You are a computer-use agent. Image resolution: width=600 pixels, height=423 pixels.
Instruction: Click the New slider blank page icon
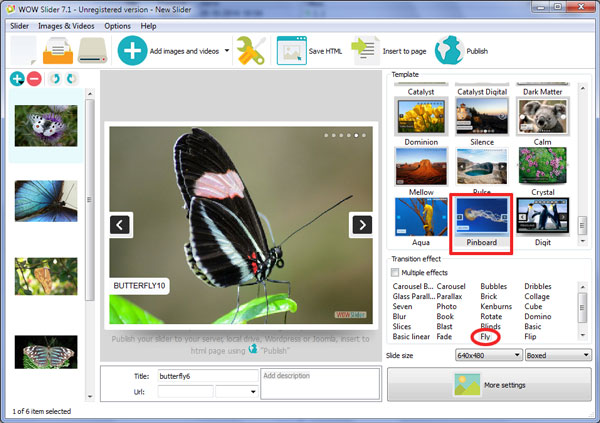(x=23, y=51)
